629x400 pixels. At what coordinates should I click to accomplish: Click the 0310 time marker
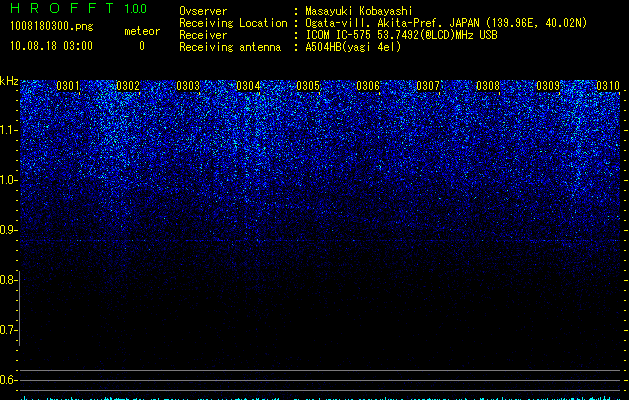click(608, 86)
